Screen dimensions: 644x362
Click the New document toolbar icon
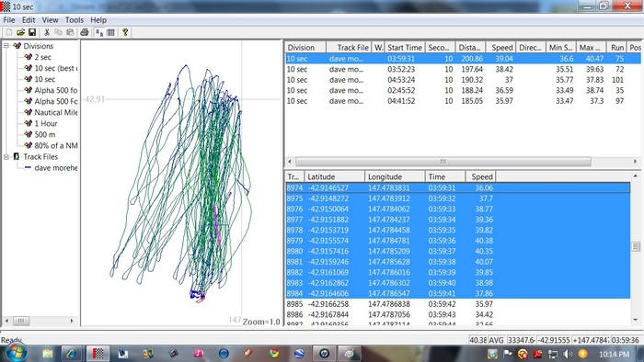tap(9, 32)
